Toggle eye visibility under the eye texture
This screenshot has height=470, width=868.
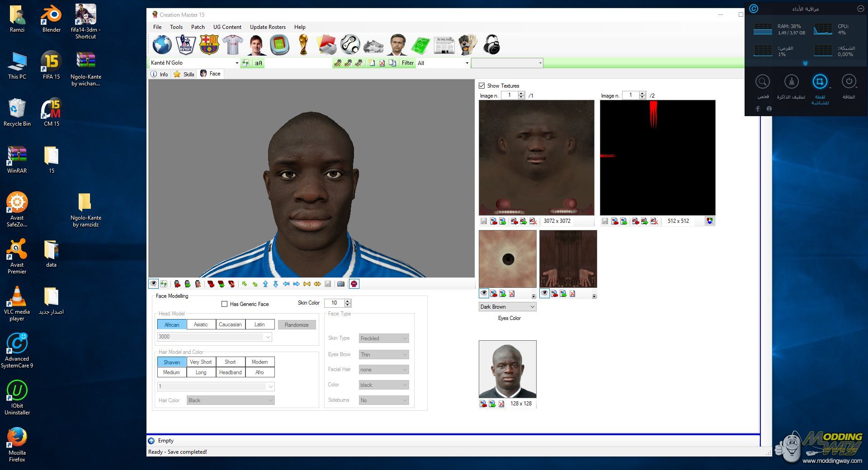point(484,293)
